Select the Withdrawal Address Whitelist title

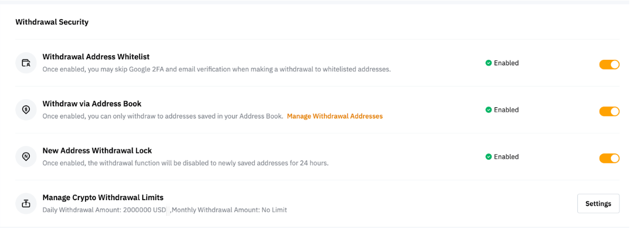point(96,57)
